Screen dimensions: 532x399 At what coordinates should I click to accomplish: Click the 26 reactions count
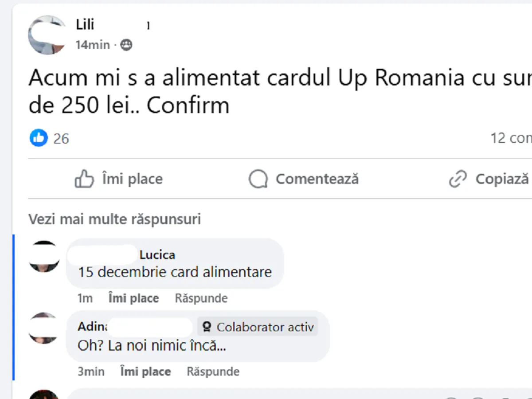[61, 139]
